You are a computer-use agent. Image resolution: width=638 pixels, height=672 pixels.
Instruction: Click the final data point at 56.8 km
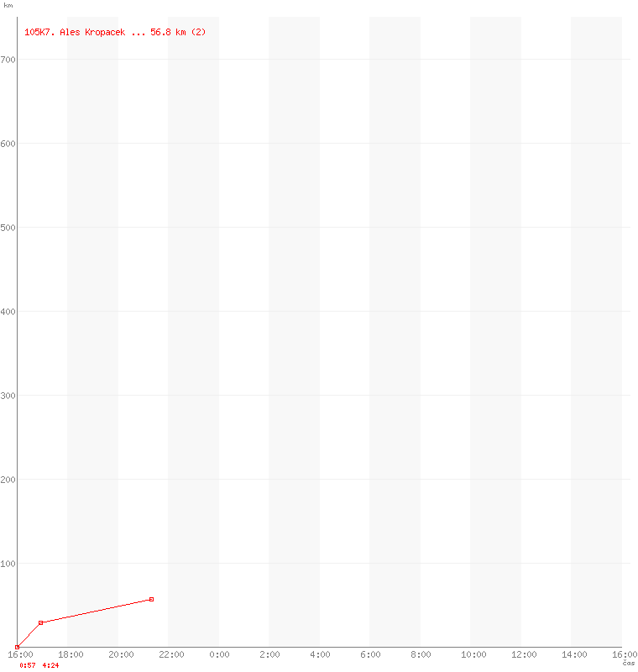point(151,599)
